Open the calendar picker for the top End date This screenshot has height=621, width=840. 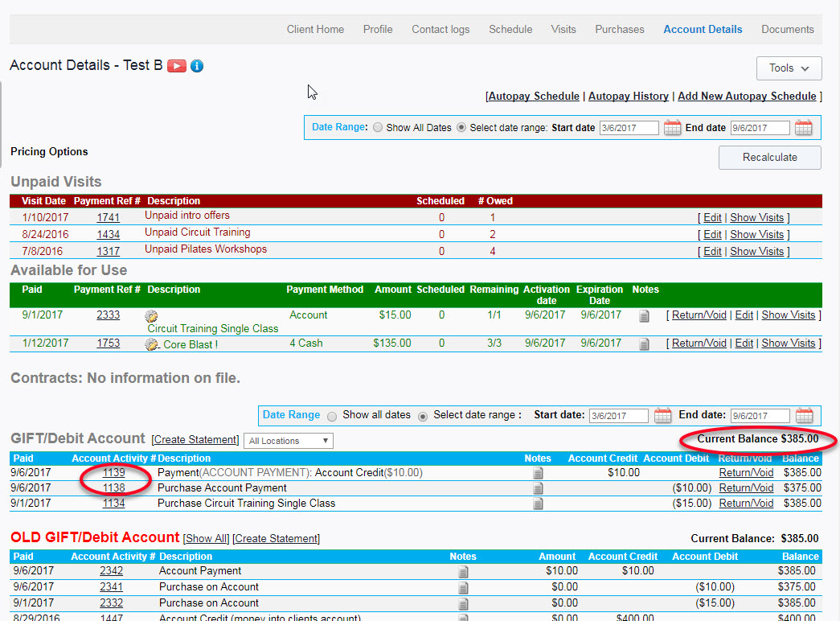pyautogui.click(x=804, y=127)
